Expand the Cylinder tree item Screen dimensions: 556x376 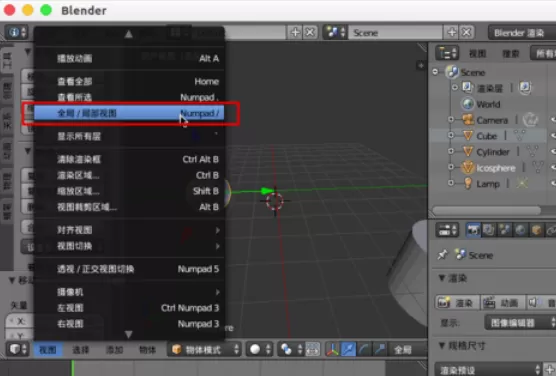click(x=451, y=151)
